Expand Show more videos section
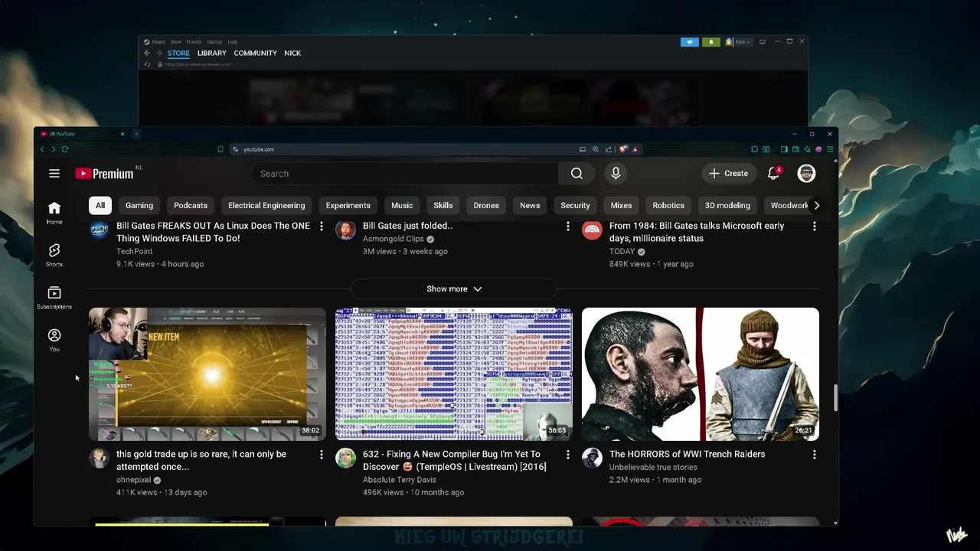 tap(454, 289)
